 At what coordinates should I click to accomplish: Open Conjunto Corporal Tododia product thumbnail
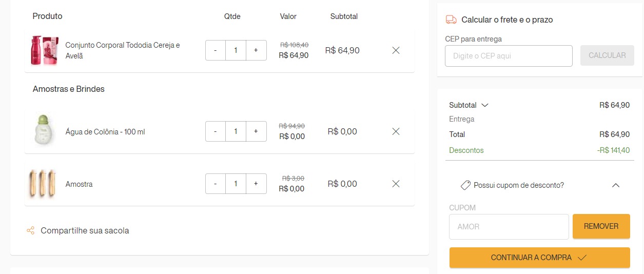pos(44,50)
